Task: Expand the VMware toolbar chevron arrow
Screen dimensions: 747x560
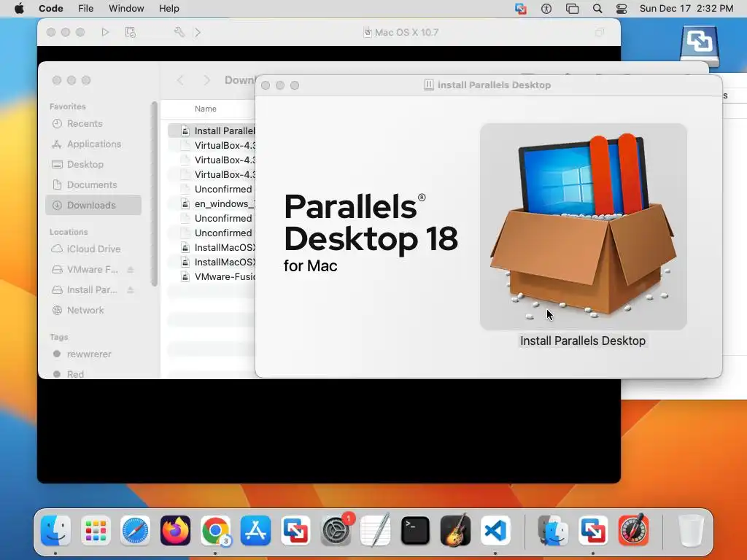Action: pyautogui.click(x=198, y=32)
